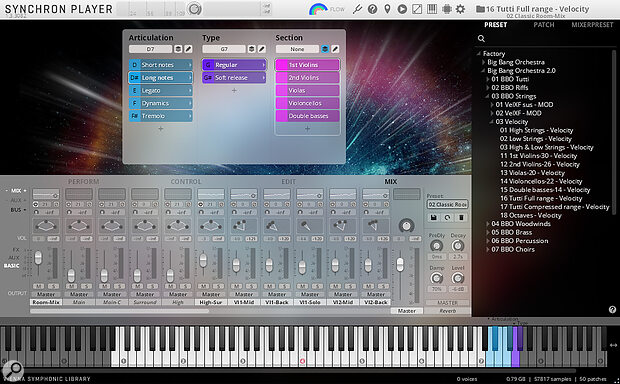
Task: Click the V1-Solo microphone position icon
Action: 310,226
